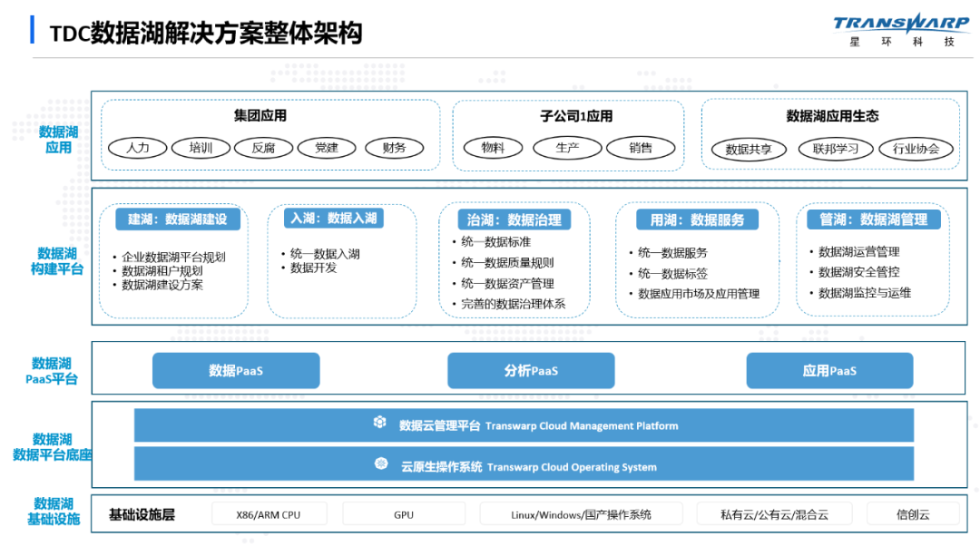Click the 星环科技 text under the logo

(902, 42)
